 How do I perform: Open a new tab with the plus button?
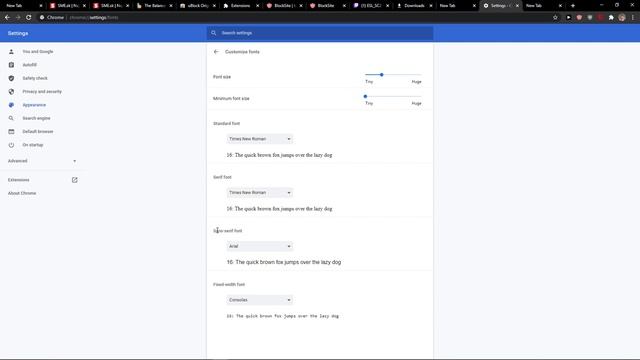(x=573, y=6)
